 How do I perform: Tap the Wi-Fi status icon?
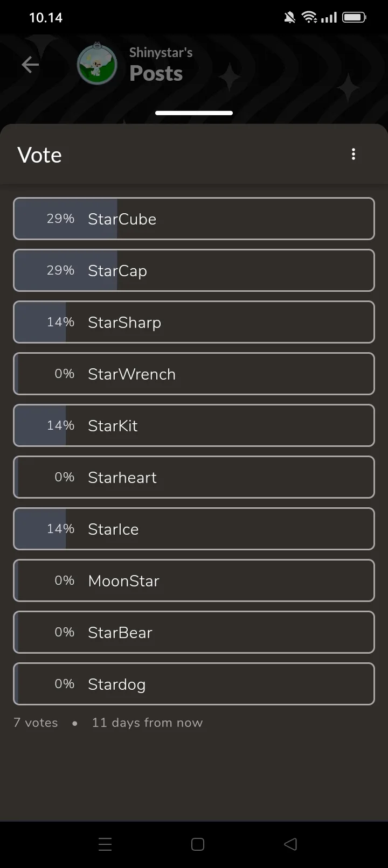[309, 18]
